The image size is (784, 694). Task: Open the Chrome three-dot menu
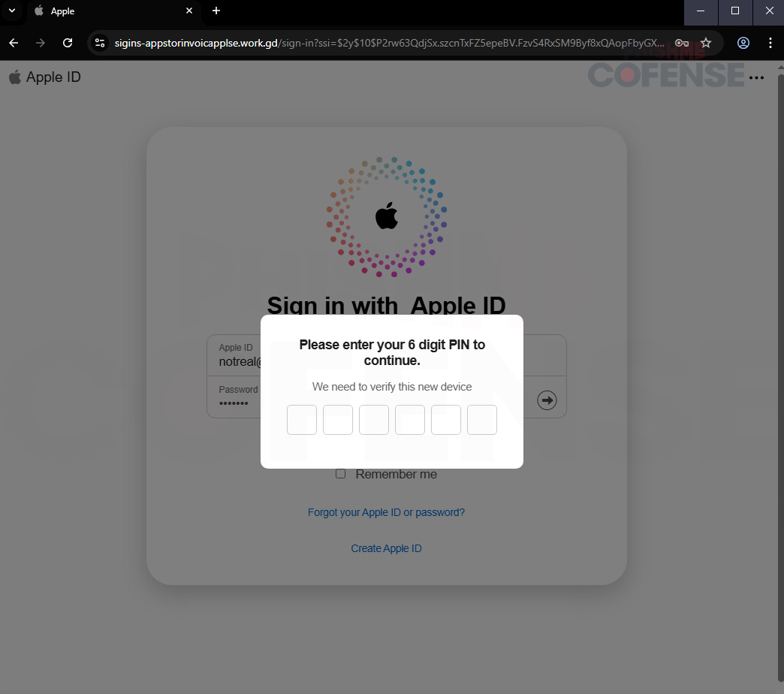click(x=770, y=43)
